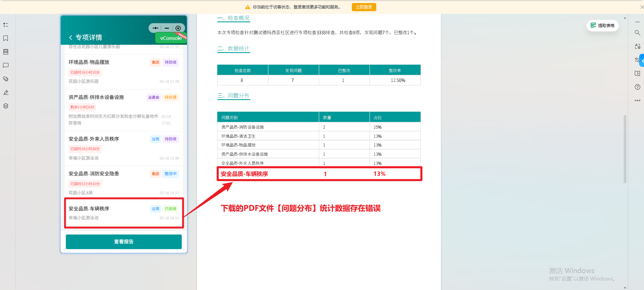This screenshot has width=644, height=290.
Task: Open the 安全品质-外来人员秩序 list item
Action: click(x=124, y=149)
